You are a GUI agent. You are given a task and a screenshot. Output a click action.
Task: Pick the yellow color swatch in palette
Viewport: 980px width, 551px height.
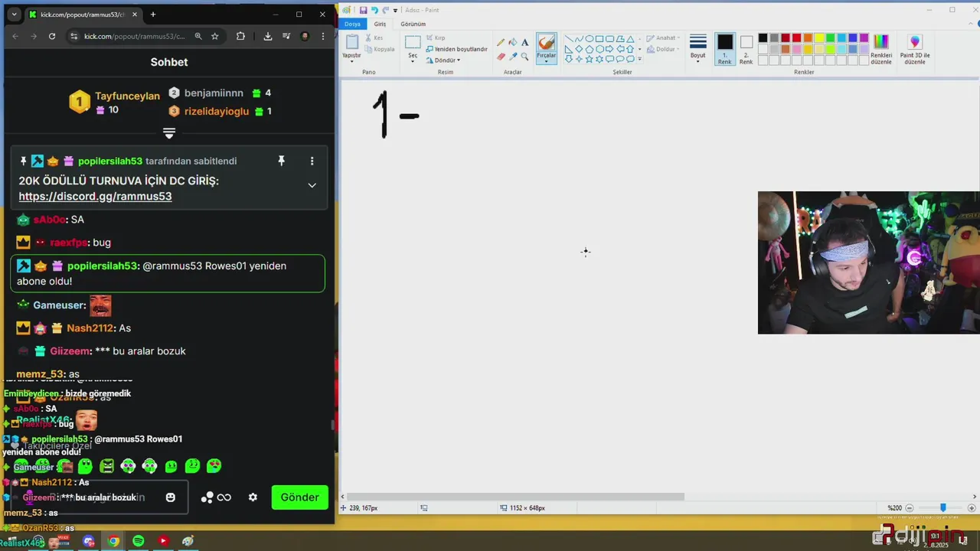click(819, 38)
